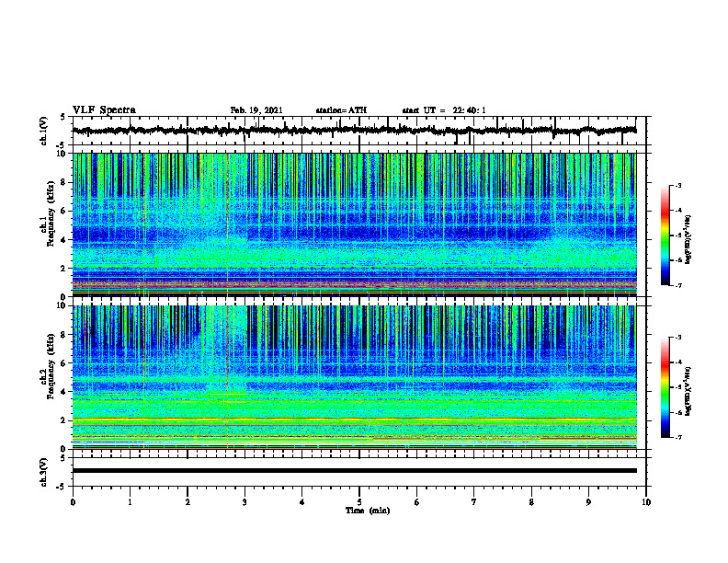Click time axis tick label '5'
This screenshot has width=728, height=563.
359,502
